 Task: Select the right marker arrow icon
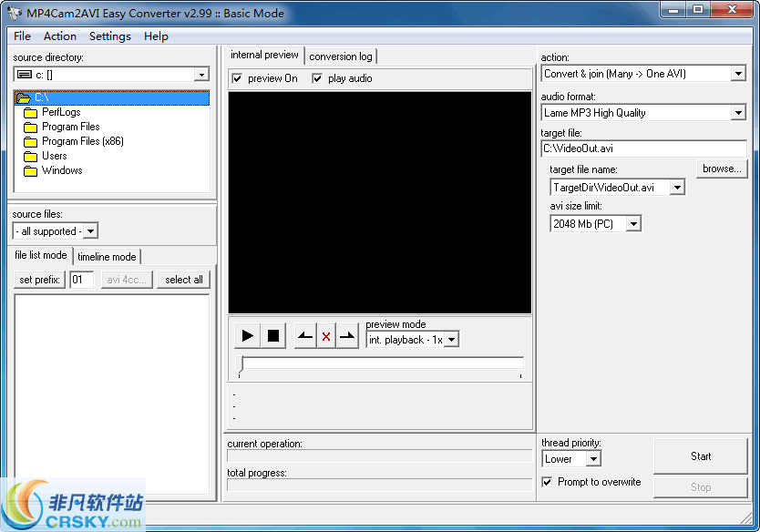coord(347,335)
